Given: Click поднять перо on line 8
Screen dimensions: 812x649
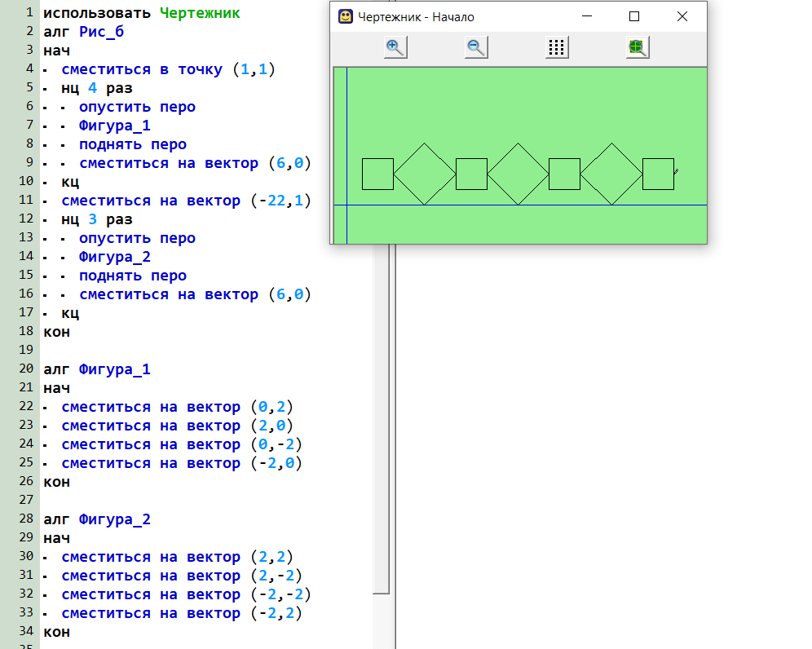Looking at the screenshot, I should 133,144.
